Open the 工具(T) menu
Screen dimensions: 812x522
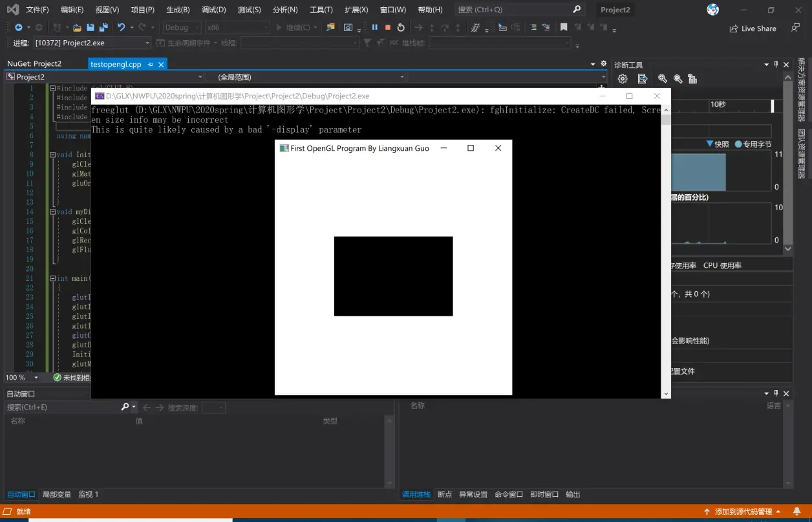click(x=321, y=10)
